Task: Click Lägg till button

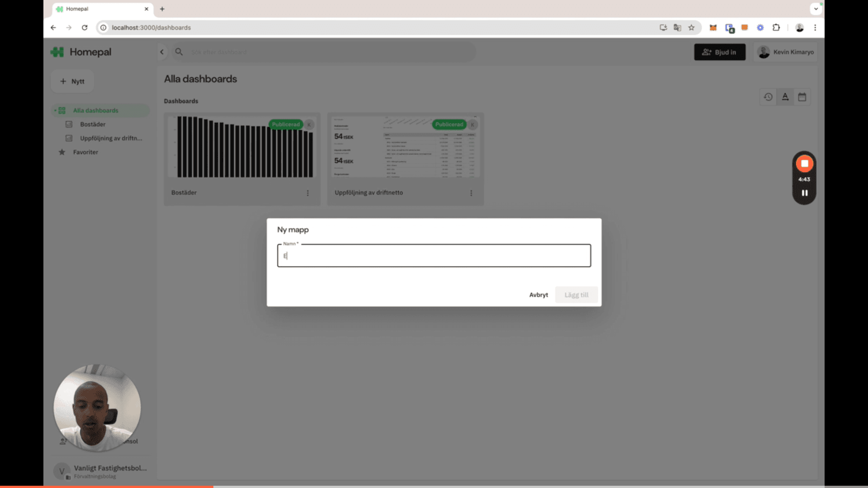Action: (x=576, y=295)
